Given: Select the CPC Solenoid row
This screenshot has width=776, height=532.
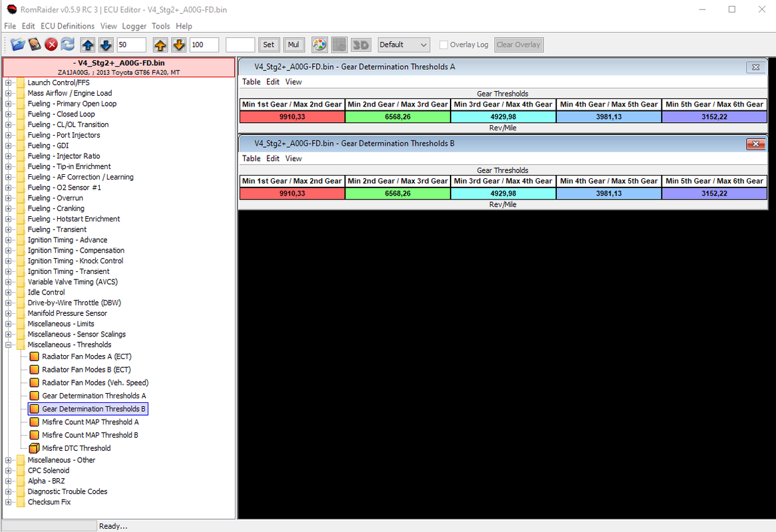Looking at the screenshot, I should [x=49, y=470].
